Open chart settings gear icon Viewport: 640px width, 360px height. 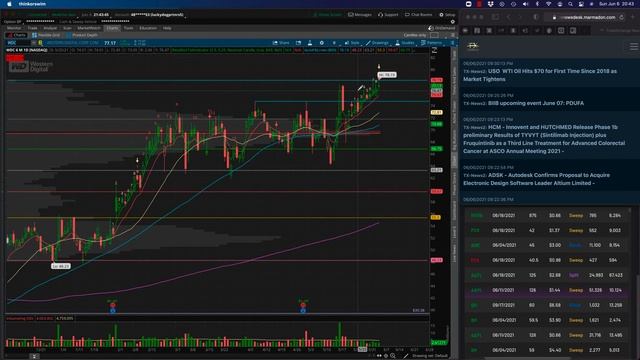pyautogui.click(x=322, y=42)
